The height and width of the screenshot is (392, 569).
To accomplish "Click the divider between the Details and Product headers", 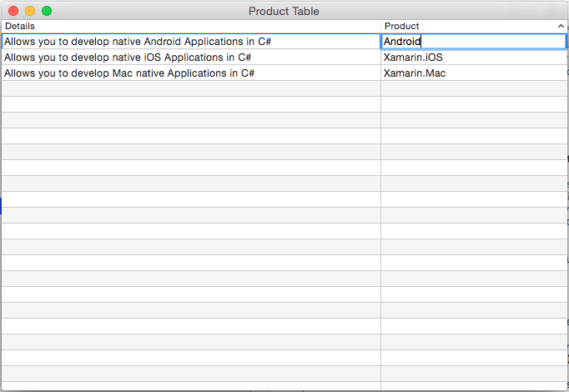I will [380, 26].
